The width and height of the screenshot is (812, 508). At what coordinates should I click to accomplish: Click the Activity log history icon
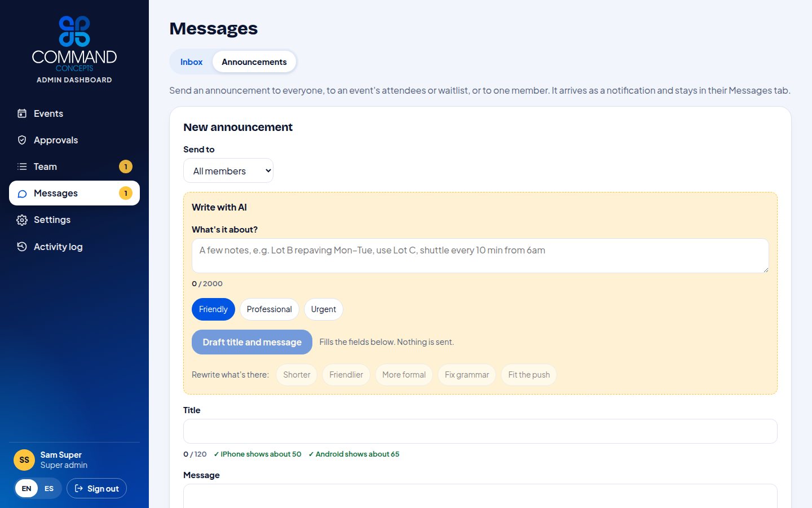[x=22, y=247]
